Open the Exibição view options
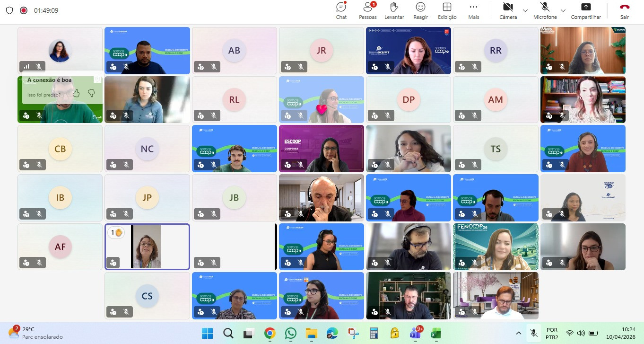This screenshot has height=344, width=644. (x=447, y=11)
